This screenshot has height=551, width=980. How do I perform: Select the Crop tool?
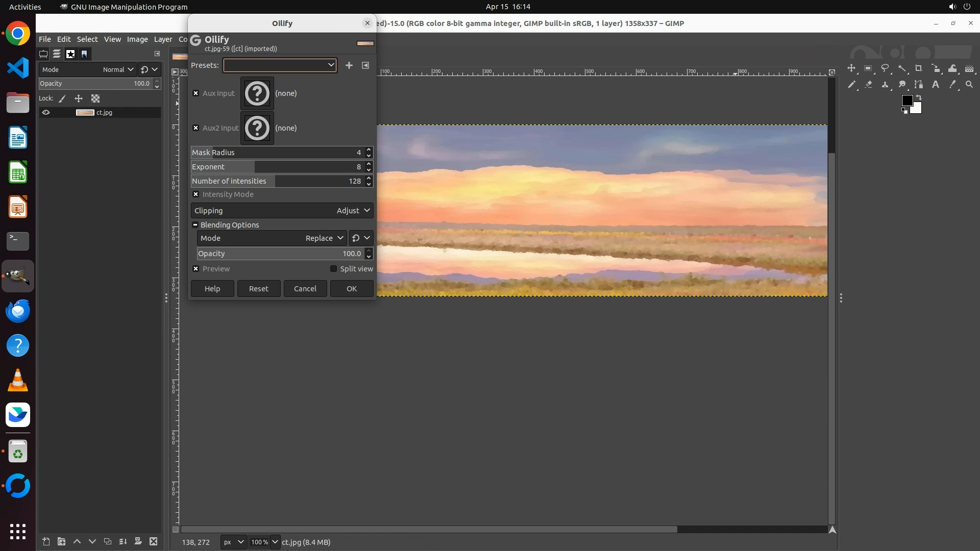919,68
